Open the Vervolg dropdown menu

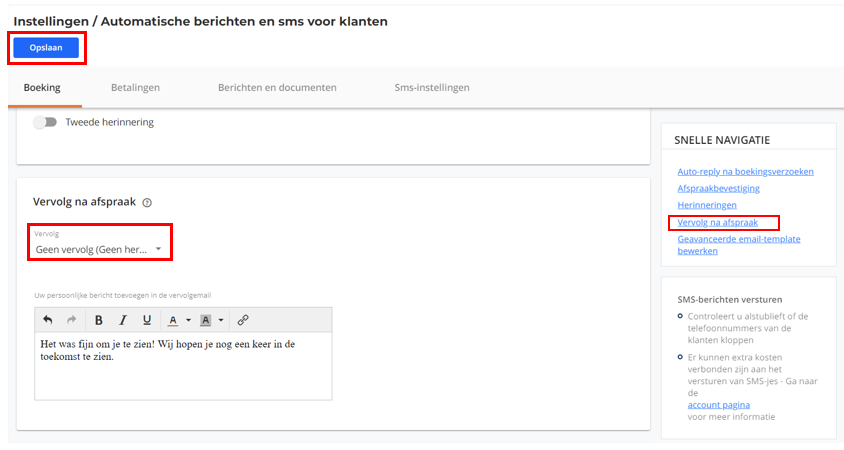(x=99, y=249)
